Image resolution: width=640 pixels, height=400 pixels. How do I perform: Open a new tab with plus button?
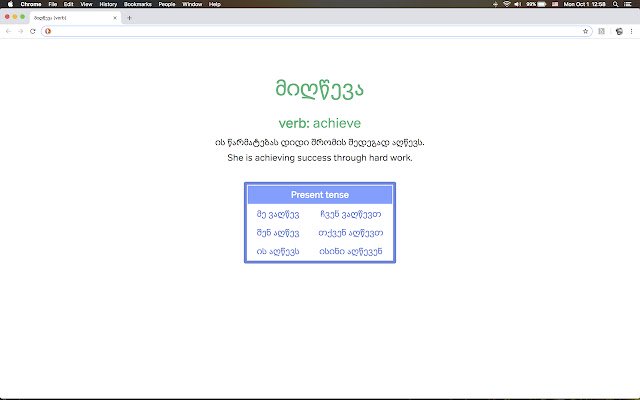pos(129,18)
